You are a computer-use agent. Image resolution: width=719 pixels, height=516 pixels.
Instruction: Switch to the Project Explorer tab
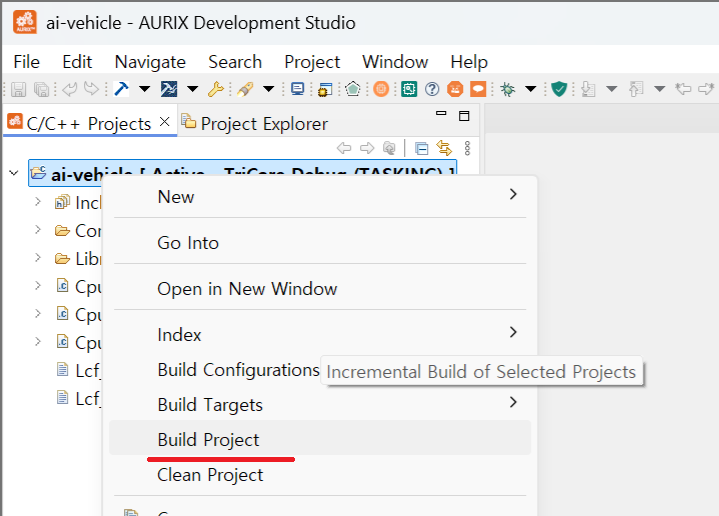point(263,124)
